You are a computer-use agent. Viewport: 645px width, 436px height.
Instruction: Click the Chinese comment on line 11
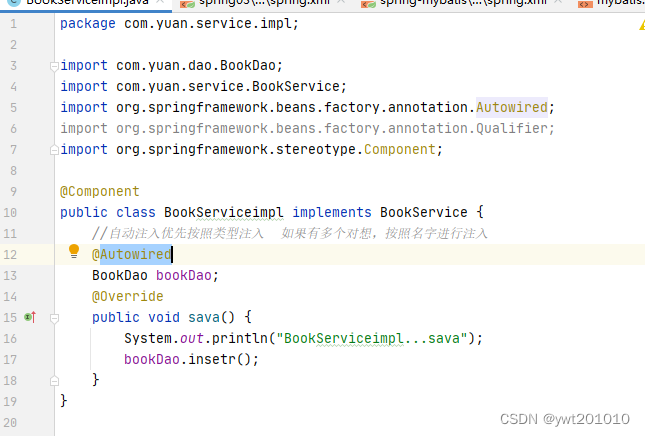tap(290, 234)
